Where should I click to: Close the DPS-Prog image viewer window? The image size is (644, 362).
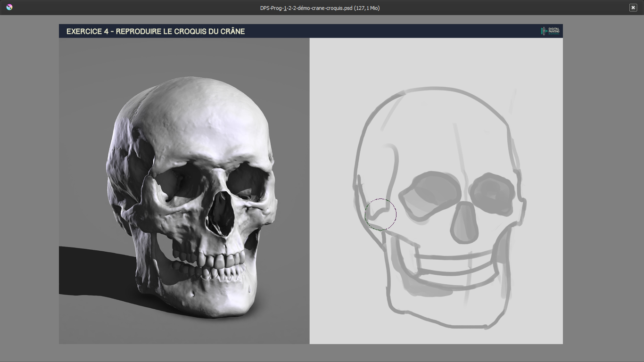634,8
